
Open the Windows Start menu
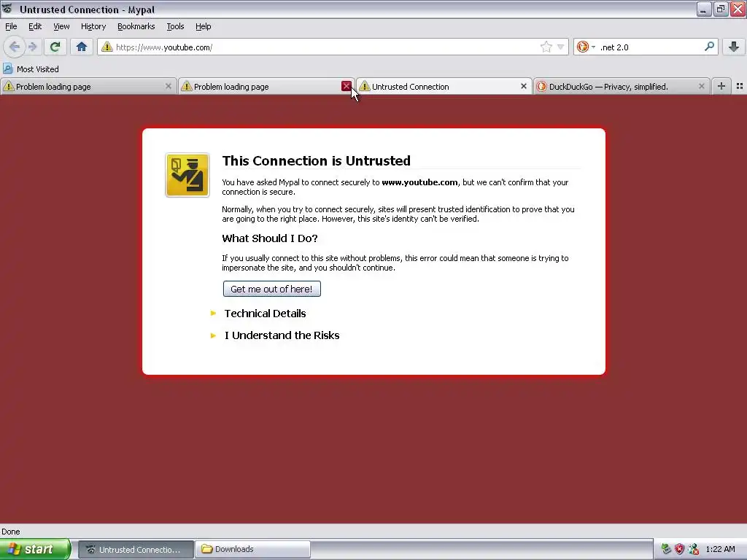click(x=35, y=549)
